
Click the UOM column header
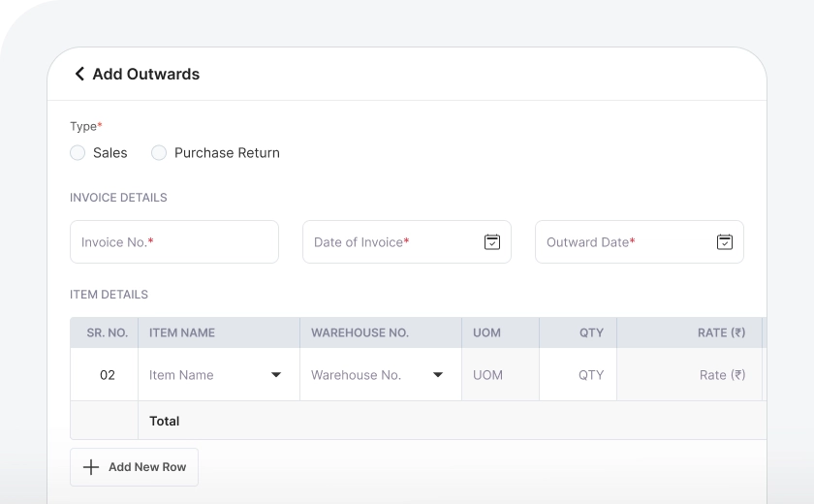tap(486, 332)
